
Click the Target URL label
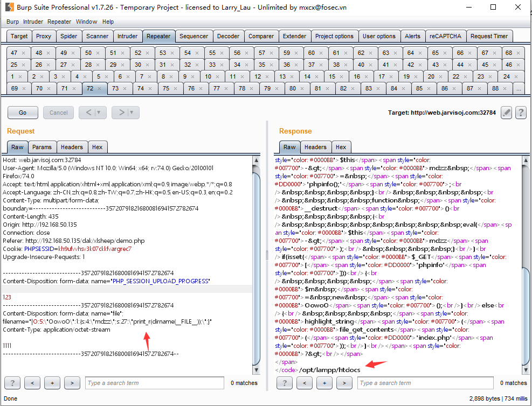[442, 113]
